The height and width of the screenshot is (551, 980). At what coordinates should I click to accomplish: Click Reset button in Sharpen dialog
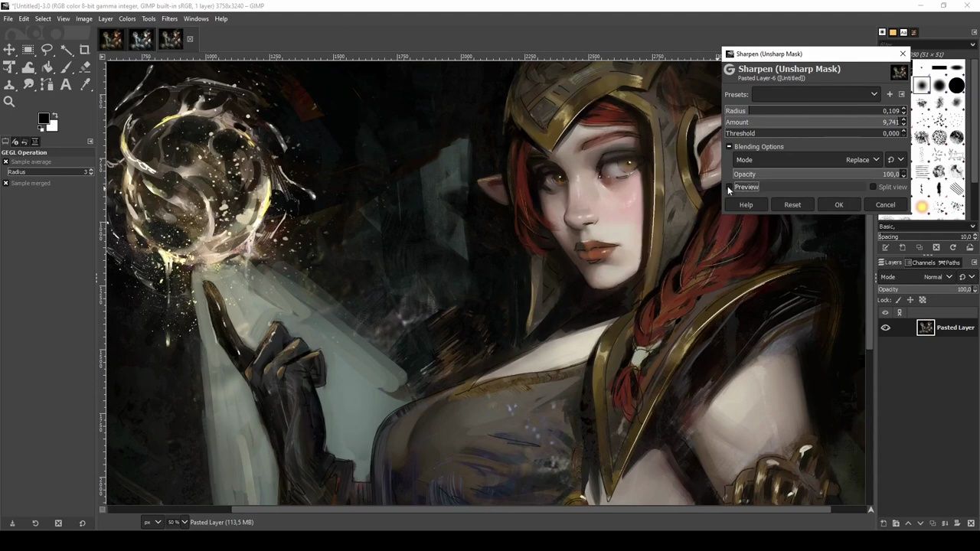pyautogui.click(x=792, y=204)
